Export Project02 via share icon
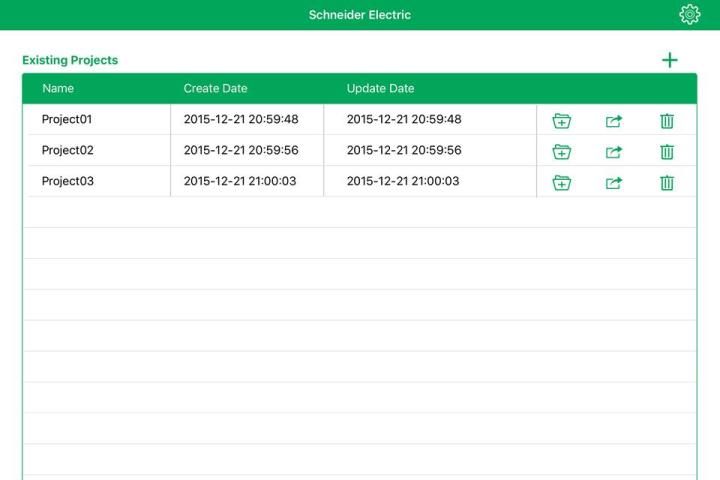 pos(614,152)
